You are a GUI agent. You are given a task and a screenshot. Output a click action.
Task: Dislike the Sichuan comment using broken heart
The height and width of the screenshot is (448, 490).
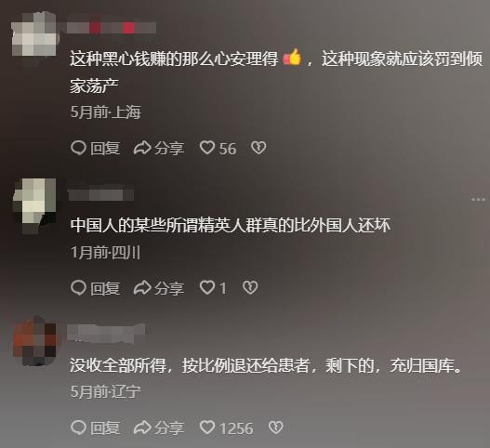pos(250,288)
